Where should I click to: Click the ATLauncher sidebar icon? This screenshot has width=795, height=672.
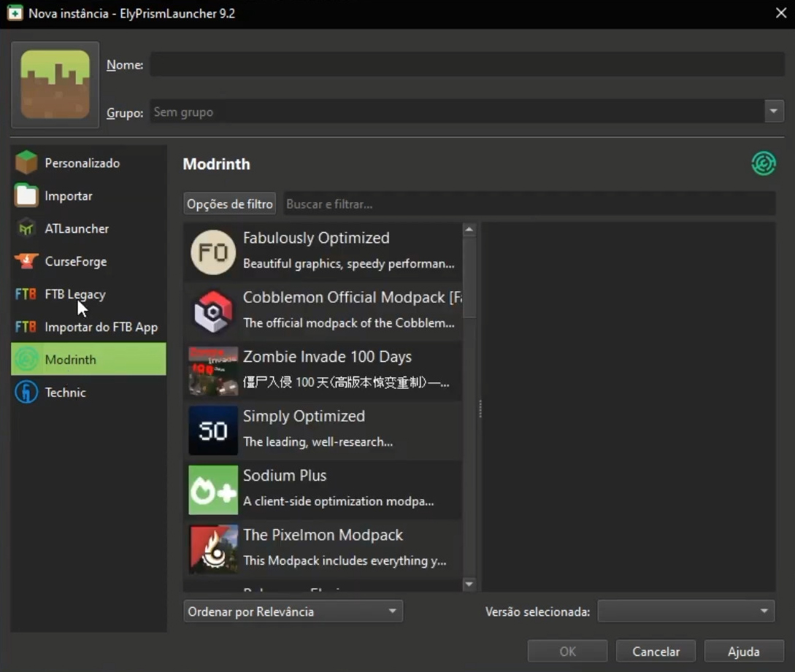(x=26, y=228)
